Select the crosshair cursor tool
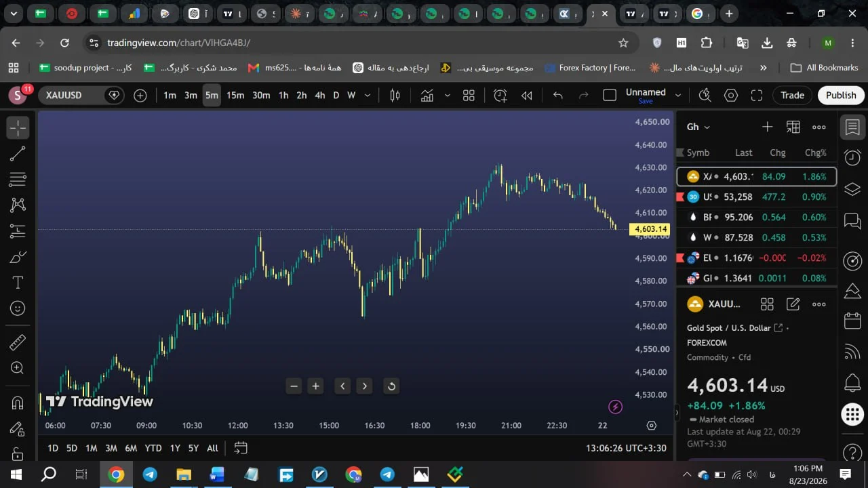868x488 pixels. tap(18, 127)
